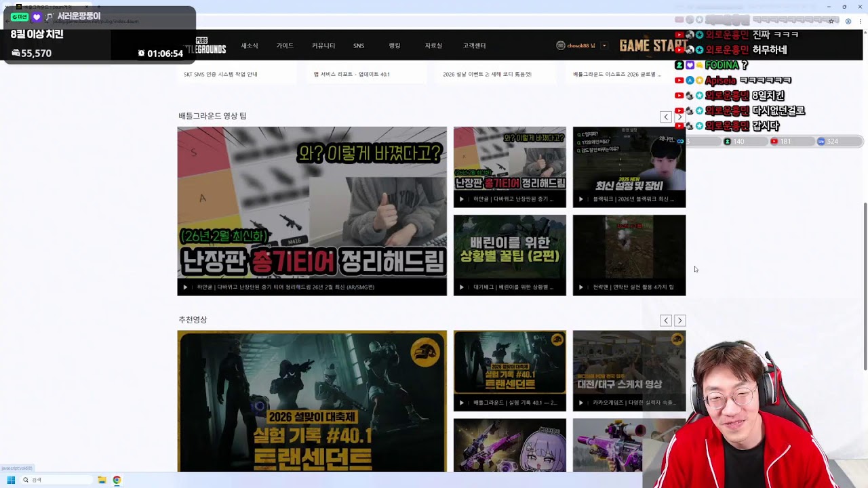868x488 pixels.
Task: Expand the account dropdown next to chosok88
Action: (604, 45)
